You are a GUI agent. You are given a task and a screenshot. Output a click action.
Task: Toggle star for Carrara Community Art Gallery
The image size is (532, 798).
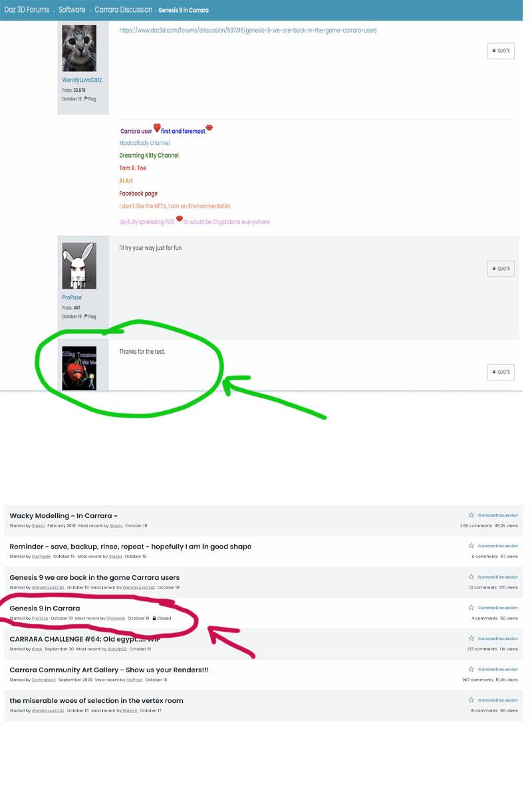(x=471, y=669)
